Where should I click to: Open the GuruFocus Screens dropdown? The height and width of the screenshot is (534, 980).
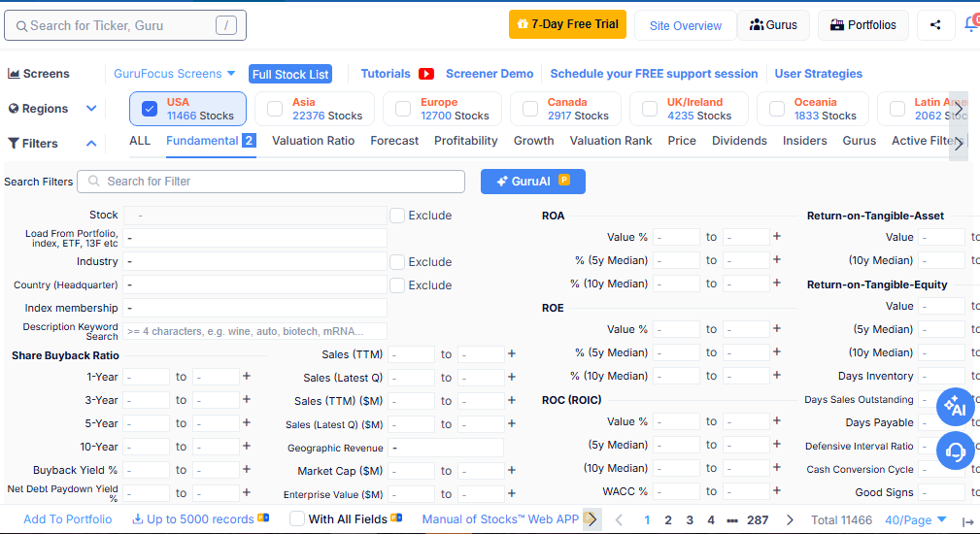click(175, 74)
